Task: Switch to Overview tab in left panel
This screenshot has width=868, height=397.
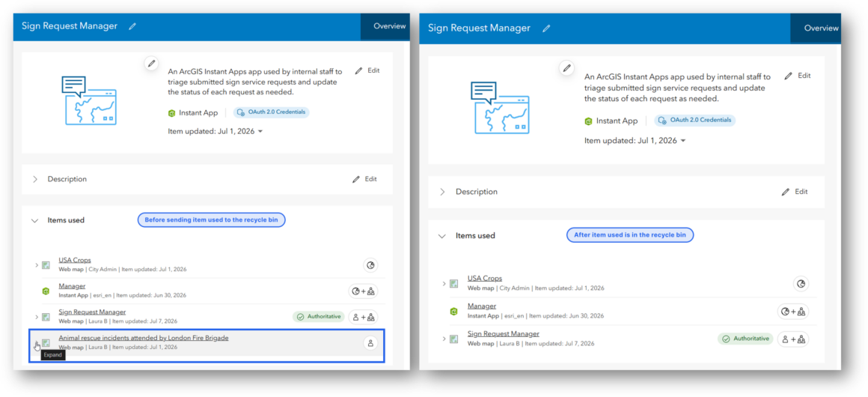Action: [x=389, y=26]
